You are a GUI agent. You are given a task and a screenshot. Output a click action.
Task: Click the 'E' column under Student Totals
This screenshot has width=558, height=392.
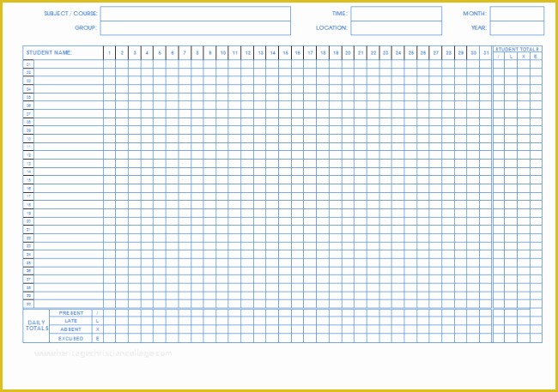(x=536, y=57)
